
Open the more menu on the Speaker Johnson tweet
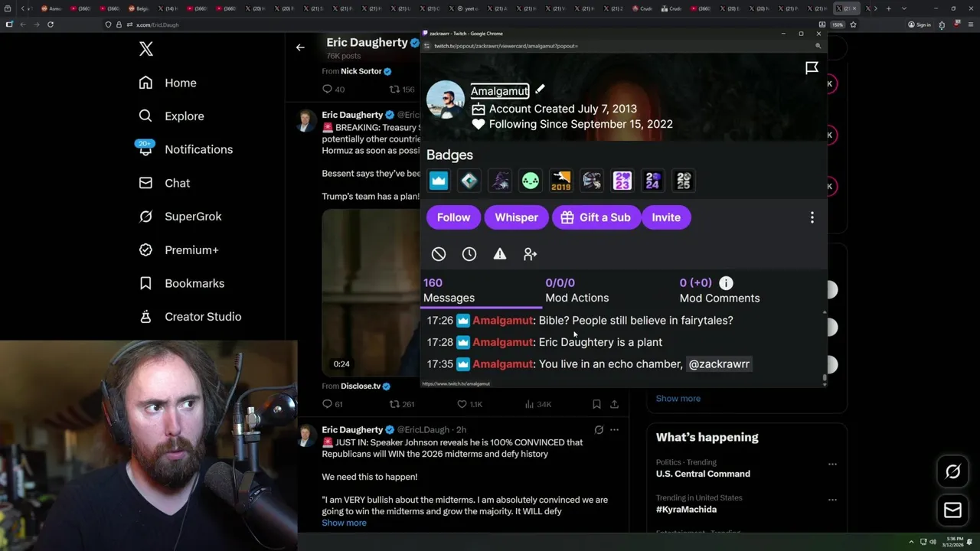click(614, 430)
